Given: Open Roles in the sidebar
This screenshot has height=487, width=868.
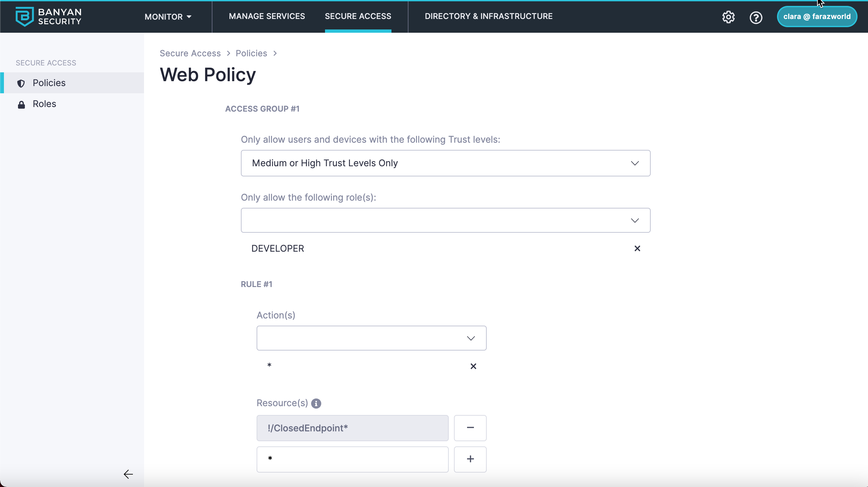Looking at the screenshot, I should [44, 104].
